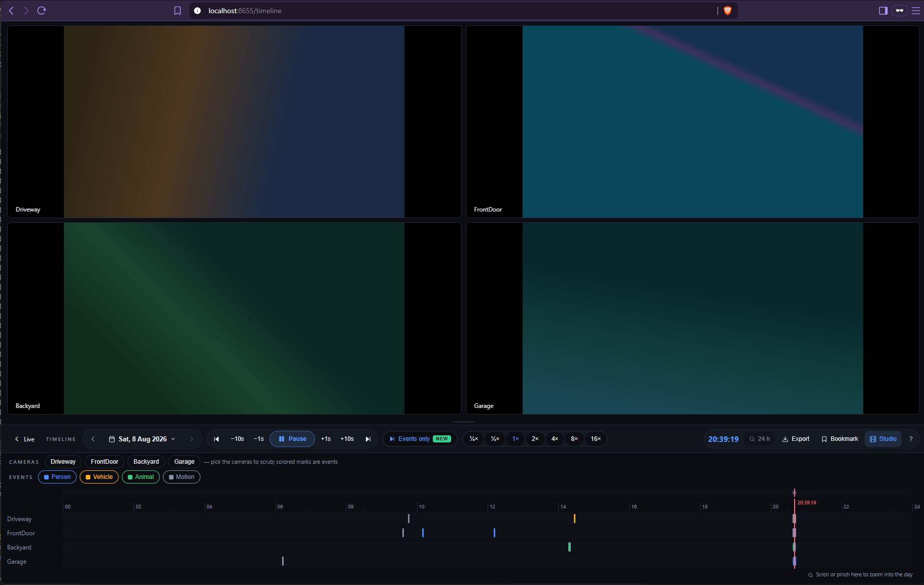
Task: Click the gray motion mark on Garage row
Action: pos(283,561)
